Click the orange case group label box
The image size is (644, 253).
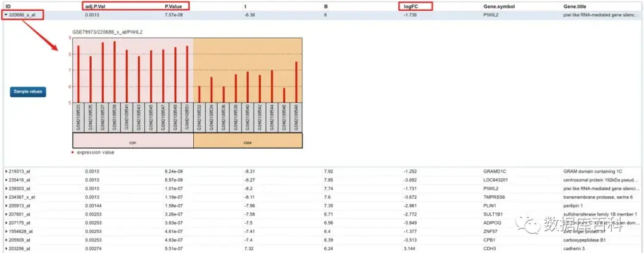click(247, 140)
